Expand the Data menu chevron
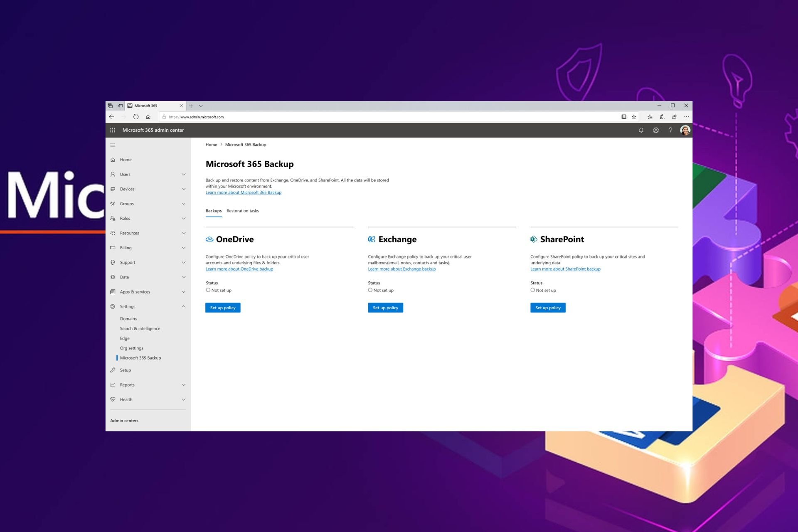Screen dimensions: 798x532 coord(184,277)
